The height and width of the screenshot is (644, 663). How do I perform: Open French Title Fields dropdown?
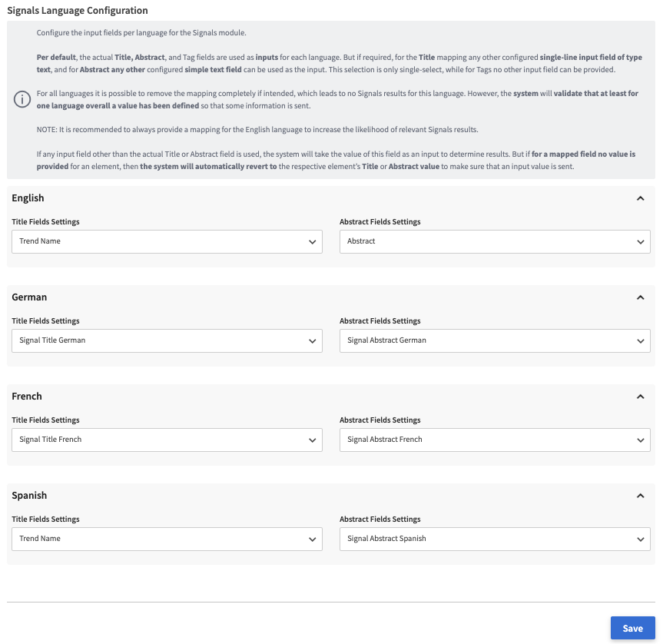tap(167, 440)
